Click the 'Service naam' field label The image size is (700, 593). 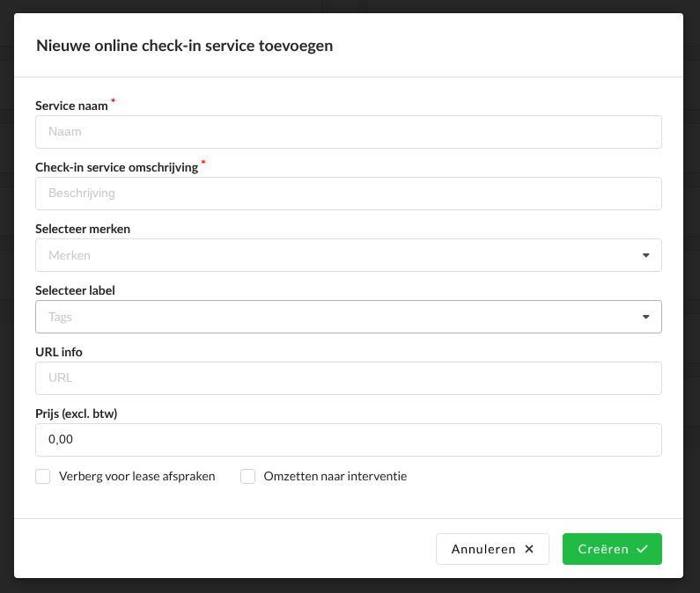click(x=71, y=106)
